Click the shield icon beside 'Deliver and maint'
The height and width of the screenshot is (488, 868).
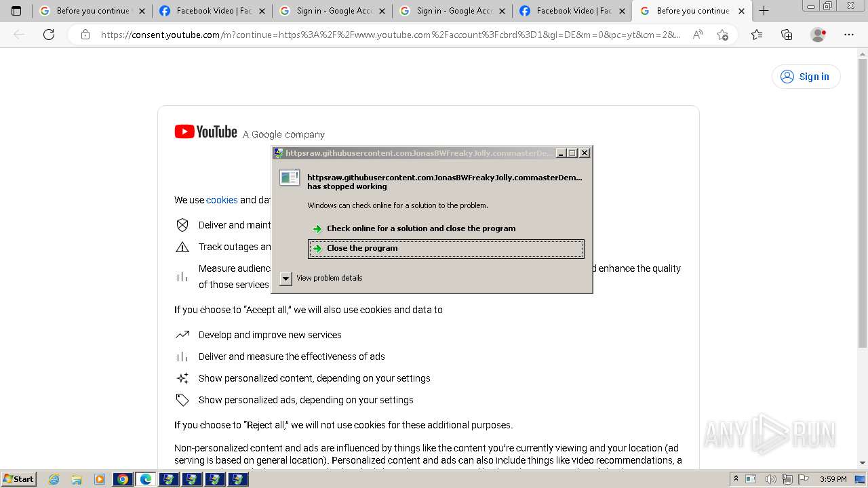tap(182, 225)
